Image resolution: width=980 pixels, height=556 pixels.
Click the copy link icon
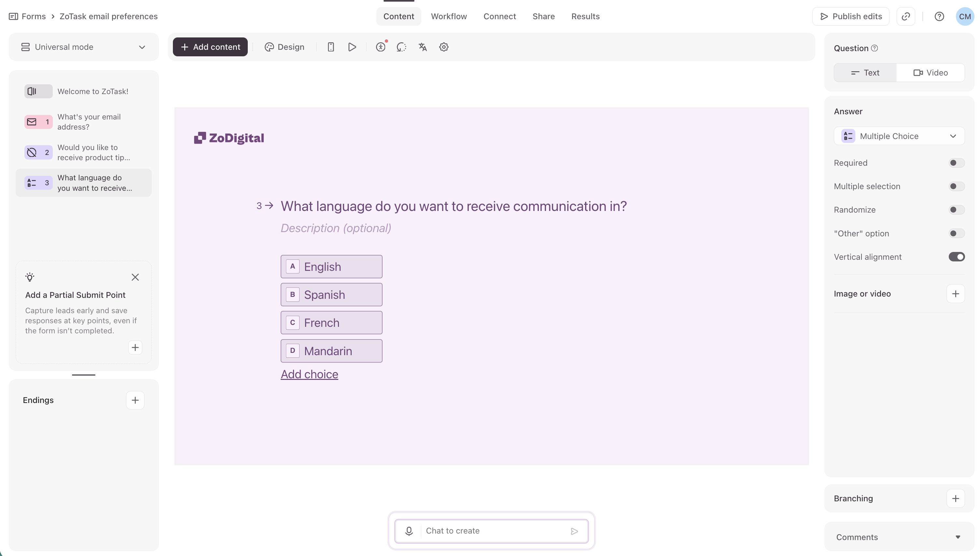click(x=905, y=16)
